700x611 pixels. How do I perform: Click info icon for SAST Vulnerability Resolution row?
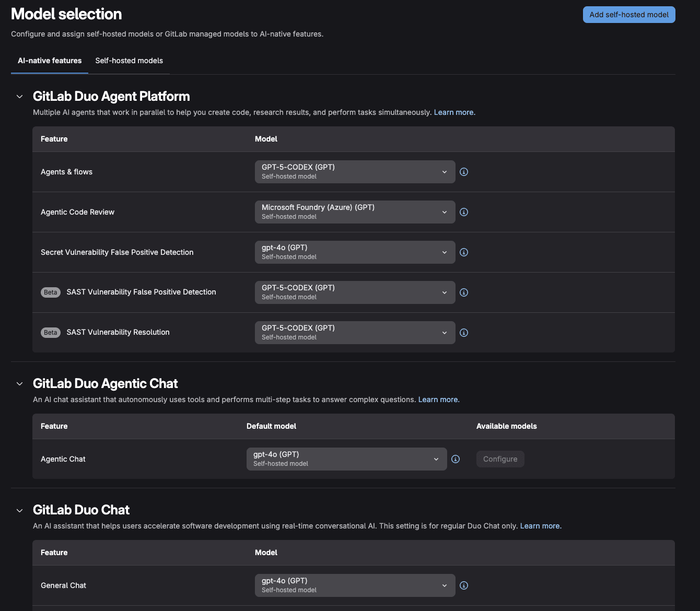(x=464, y=333)
